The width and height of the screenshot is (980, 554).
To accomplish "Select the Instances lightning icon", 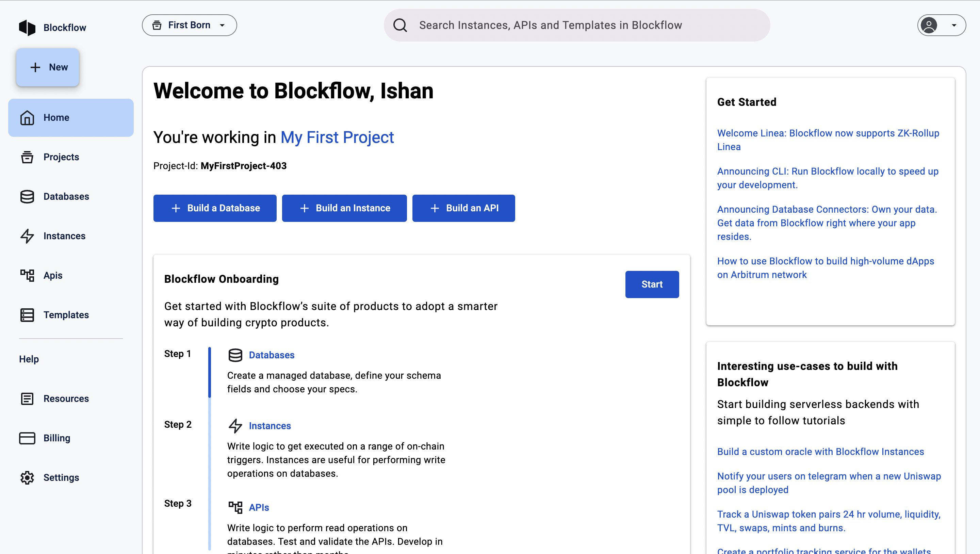I will click(x=27, y=236).
